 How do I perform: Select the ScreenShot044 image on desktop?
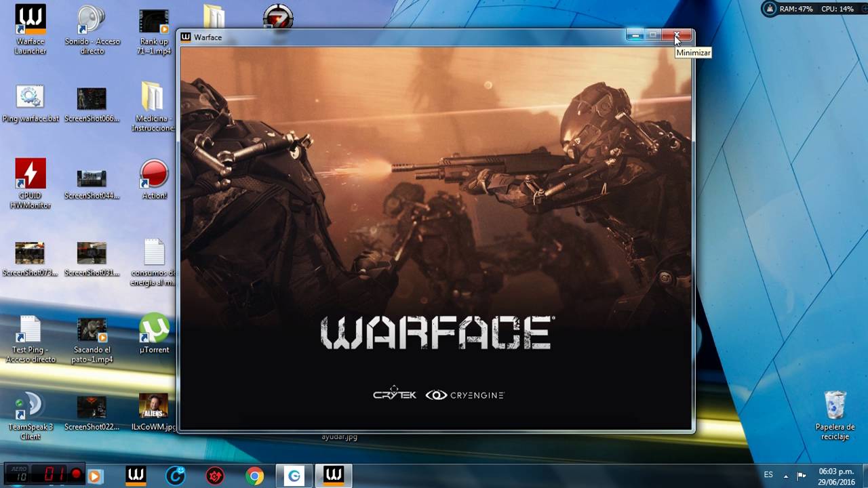click(92, 183)
